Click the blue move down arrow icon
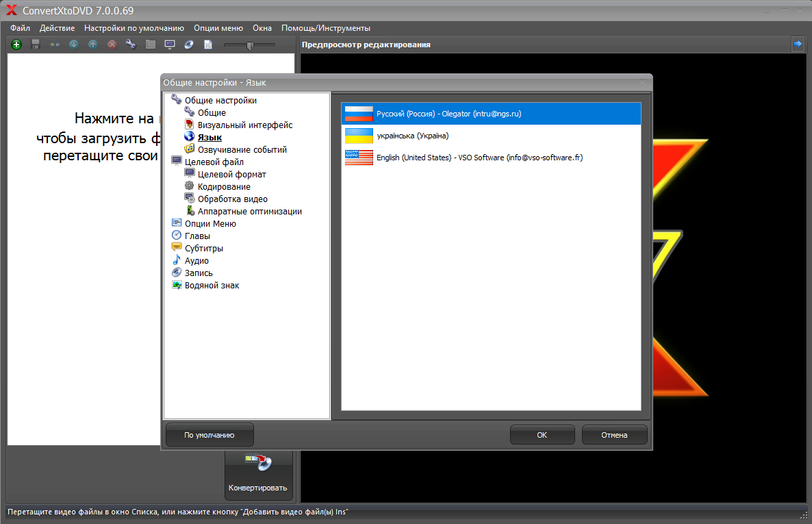Image resolution: width=812 pixels, height=524 pixels. (74, 45)
